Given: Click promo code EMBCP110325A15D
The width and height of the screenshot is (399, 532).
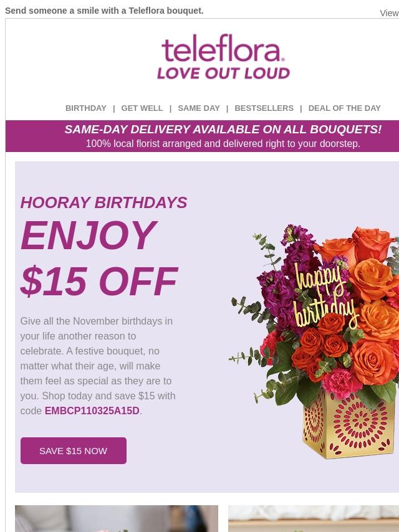Looking at the screenshot, I should point(92,411).
